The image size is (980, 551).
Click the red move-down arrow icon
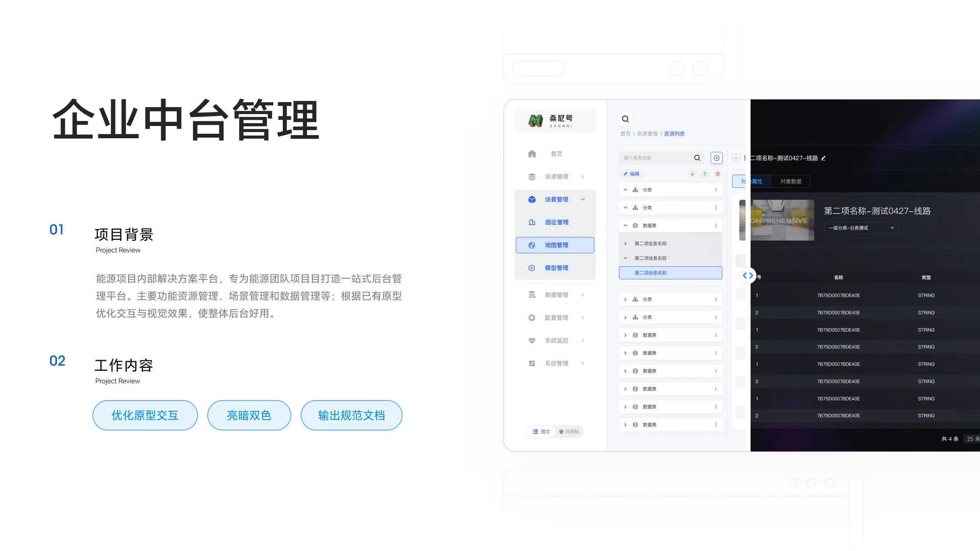click(x=693, y=174)
